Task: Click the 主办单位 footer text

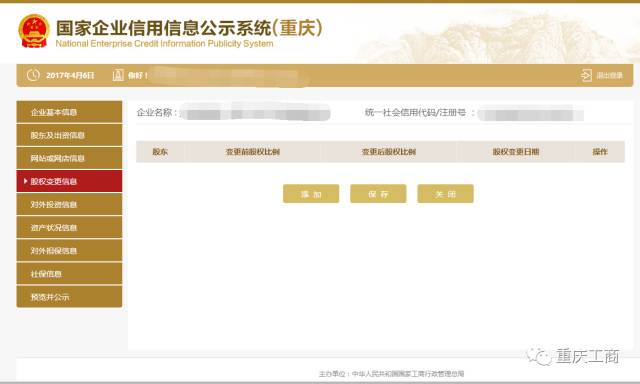Action: tap(391, 373)
